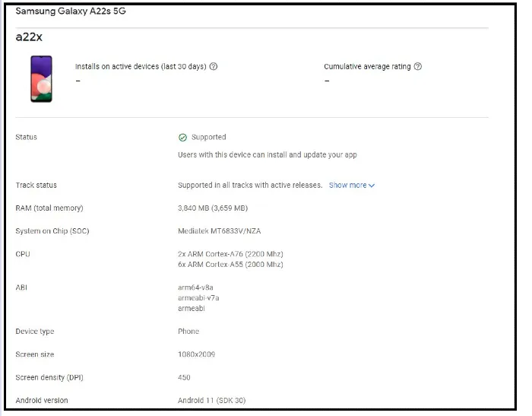Click the 2x ARM Cortex-A76 (2200 Mhz) line
This screenshot has height=416, width=532.
230,254
